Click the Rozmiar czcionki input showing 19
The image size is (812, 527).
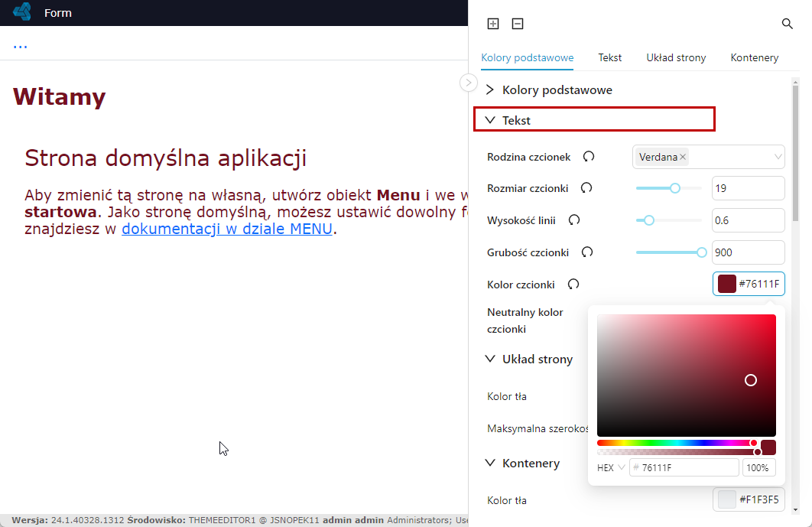point(749,188)
